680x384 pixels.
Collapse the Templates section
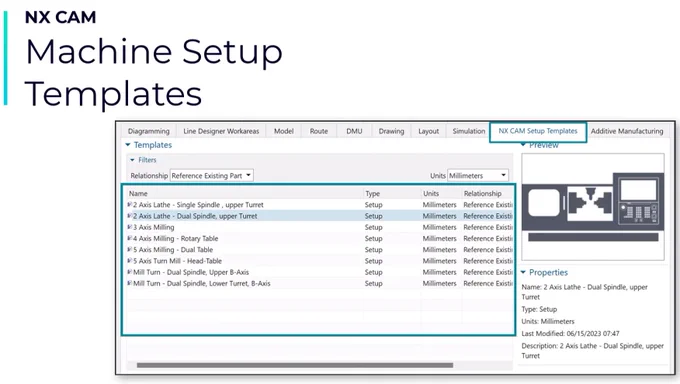click(128, 145)
